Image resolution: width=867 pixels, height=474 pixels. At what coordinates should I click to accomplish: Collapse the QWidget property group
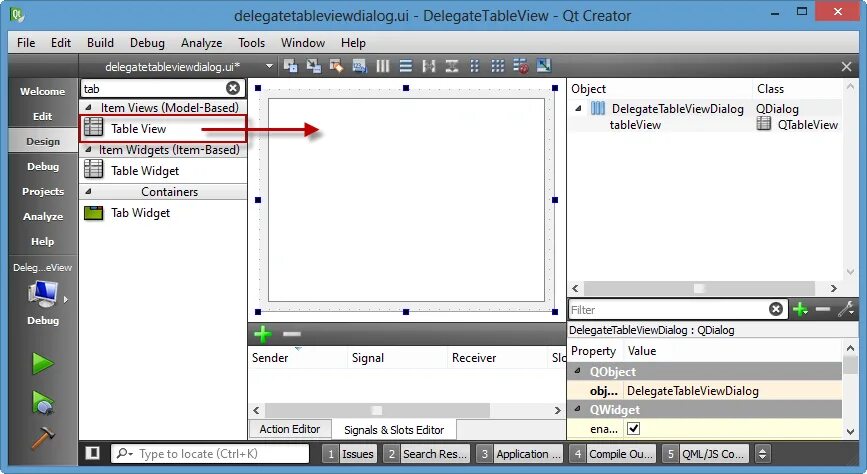(x=578, y=409)
